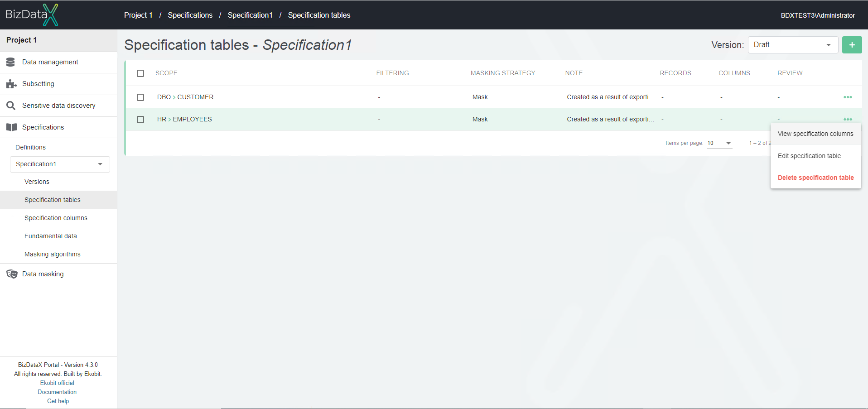The height and width of the screenshot is (409, 868).
Task: Choose View specification columns
Action: coord(815,134)
